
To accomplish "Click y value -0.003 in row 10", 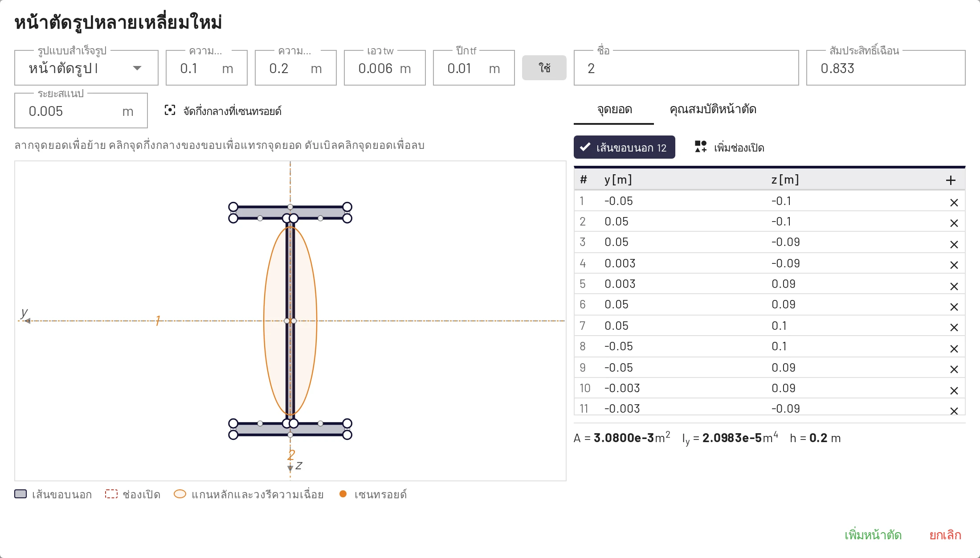I will click(x=622, y=388).
